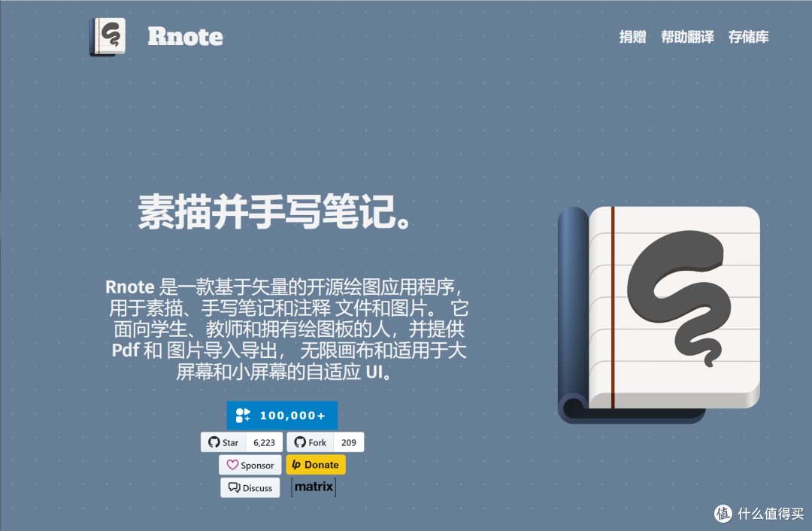The height and width of the screenshot is (531, 812).
Task: Star the Rnote repository
Action: tap(225, 442)
